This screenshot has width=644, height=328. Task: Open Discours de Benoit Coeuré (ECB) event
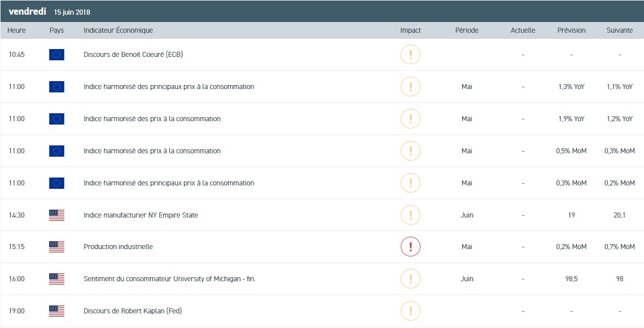(133, 55)
